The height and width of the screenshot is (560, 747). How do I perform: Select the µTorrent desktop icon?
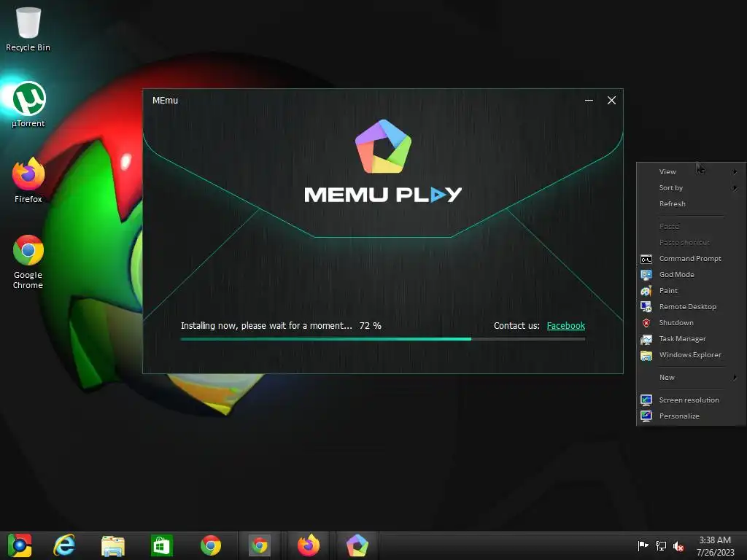click(x=28, y=104)
